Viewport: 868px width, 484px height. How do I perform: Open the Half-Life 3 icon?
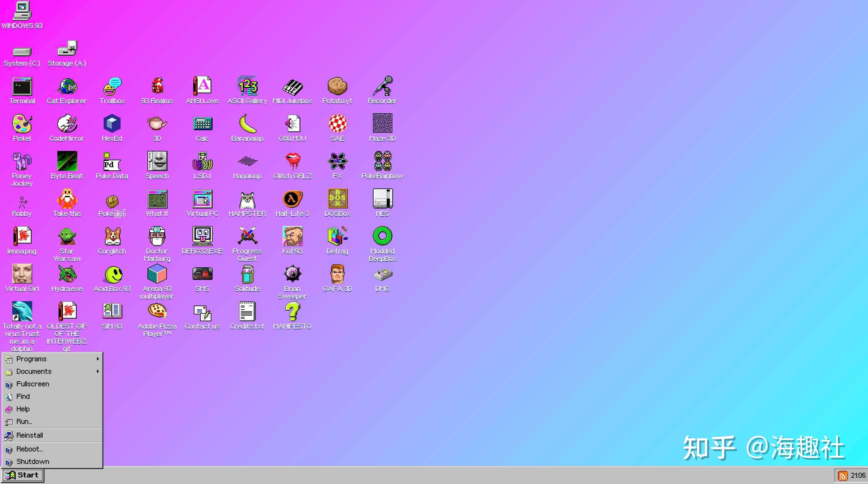[292, 199]
